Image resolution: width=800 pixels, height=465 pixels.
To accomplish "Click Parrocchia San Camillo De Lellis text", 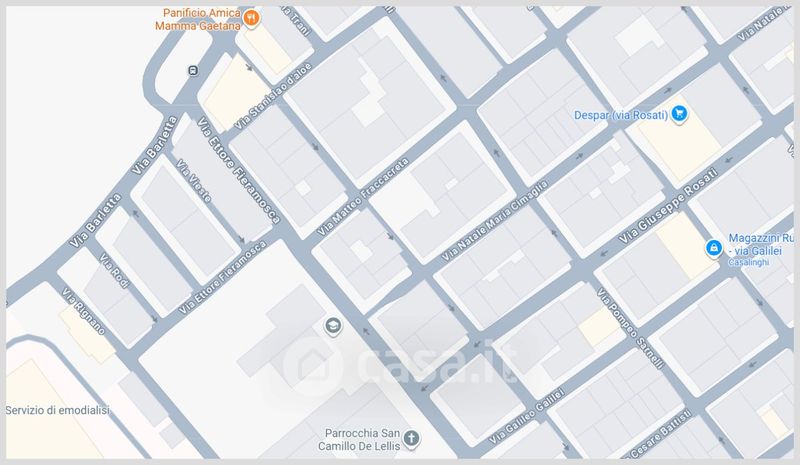I will coord(359,439).
